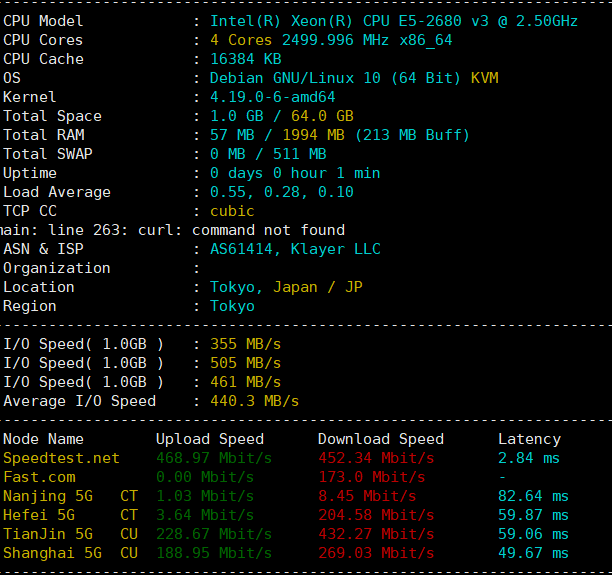Click the Hefei 5G node name

[39, 515]
